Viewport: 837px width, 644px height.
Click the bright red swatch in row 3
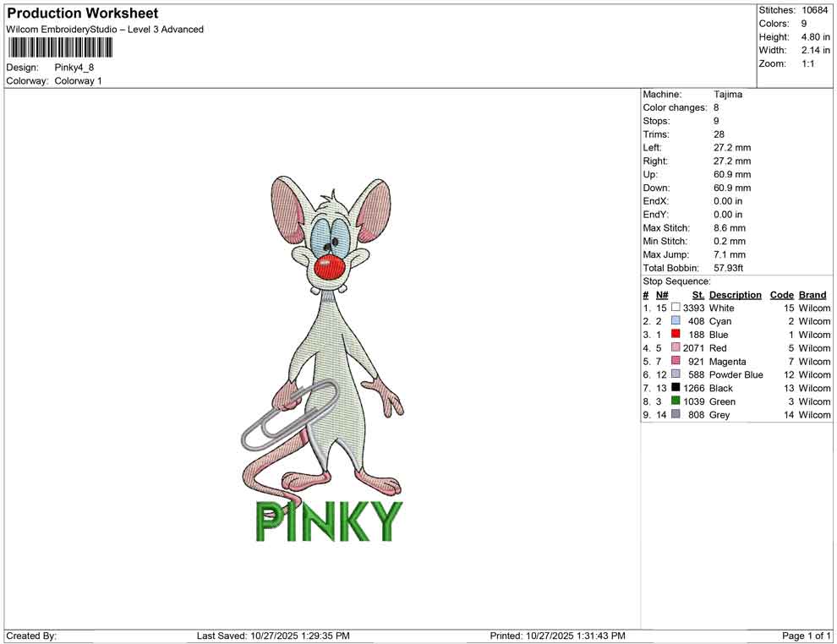pyautogui.click(x=676, y=334)
